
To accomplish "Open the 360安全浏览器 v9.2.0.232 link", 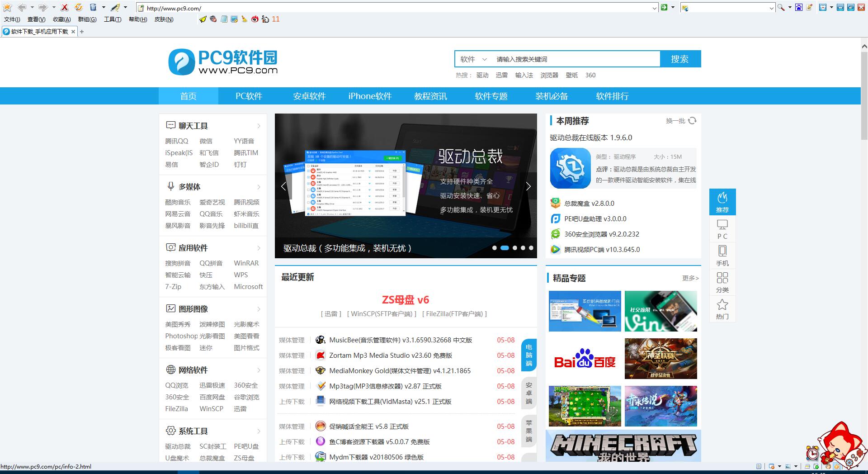I will click(x=602, y=234).
